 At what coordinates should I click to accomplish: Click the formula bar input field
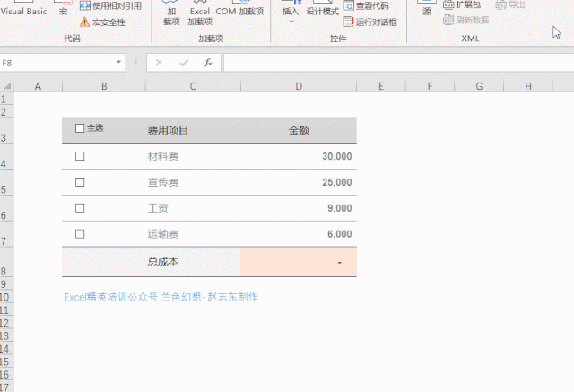[395, 63]
